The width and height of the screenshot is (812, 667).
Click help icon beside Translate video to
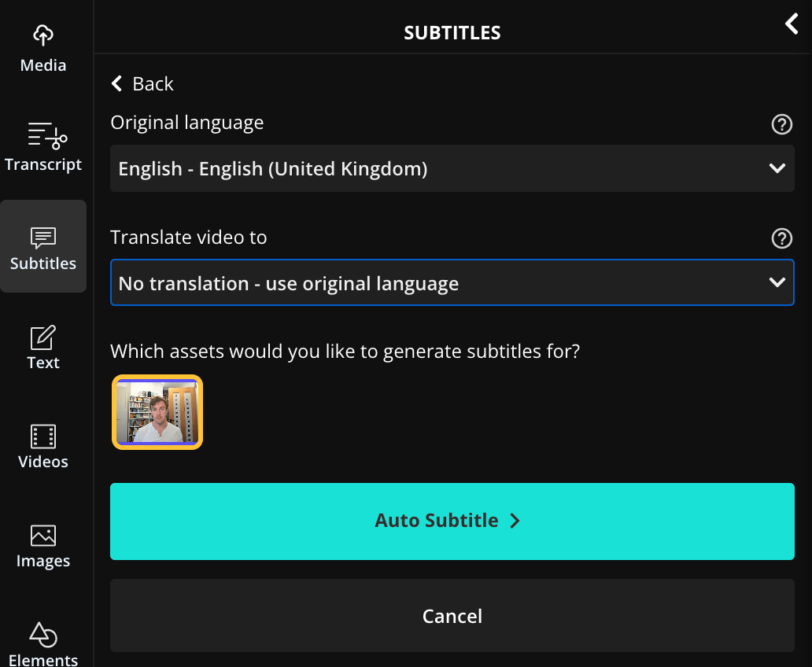tap(781, 238)
